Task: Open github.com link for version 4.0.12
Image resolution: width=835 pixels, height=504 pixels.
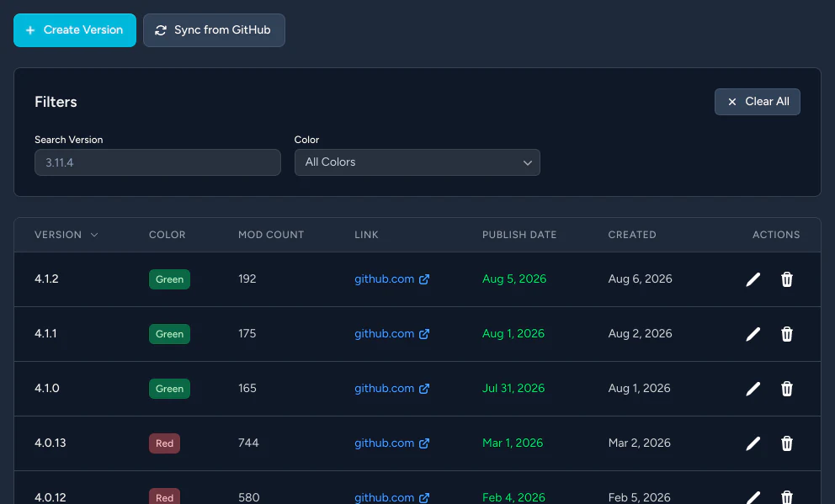Action: [392, 497]
